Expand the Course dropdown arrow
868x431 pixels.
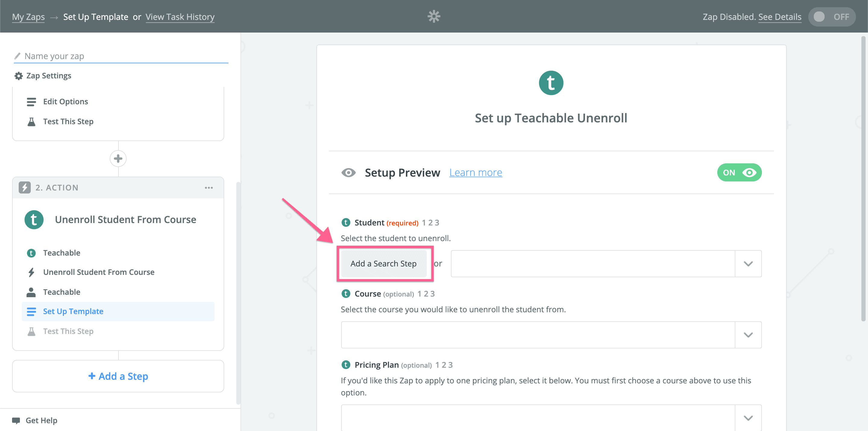pos(748,335)
